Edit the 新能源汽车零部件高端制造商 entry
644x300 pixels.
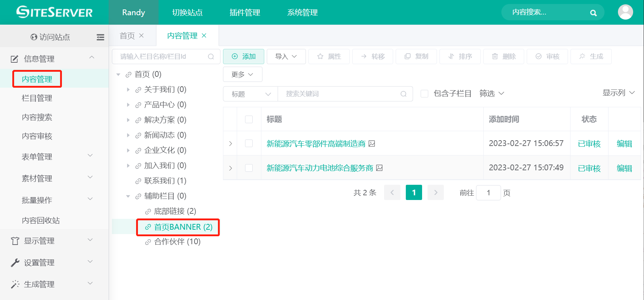(624, 144)
